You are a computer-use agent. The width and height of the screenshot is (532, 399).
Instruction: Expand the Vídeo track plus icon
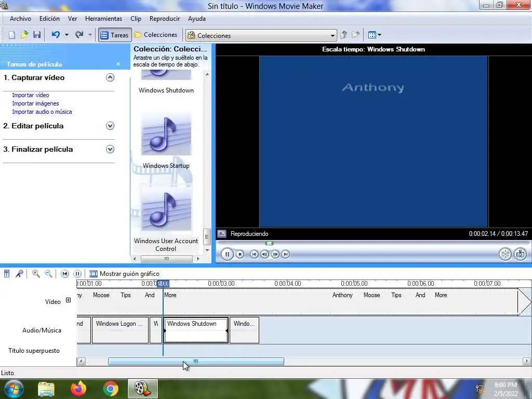coord(68,300)
